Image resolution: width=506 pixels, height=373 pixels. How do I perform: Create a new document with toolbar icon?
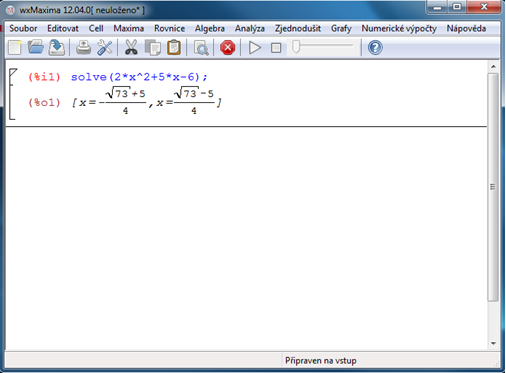15,48
